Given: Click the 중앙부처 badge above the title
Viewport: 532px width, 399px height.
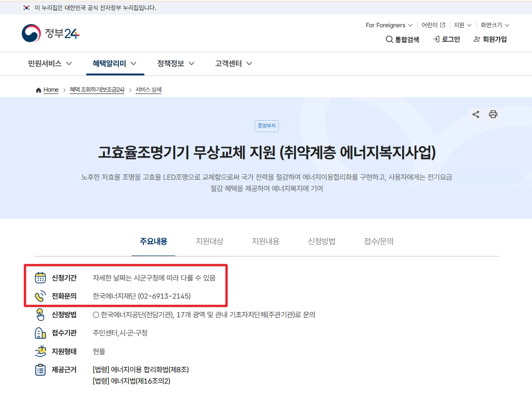Looking at the screenshot, I should pyautogui.click(x=266, y=126).
